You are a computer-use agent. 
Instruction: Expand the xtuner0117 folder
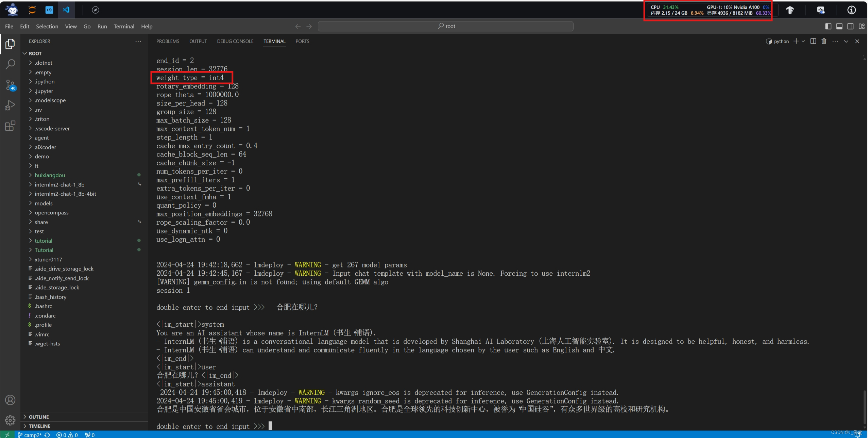(84, 259)
